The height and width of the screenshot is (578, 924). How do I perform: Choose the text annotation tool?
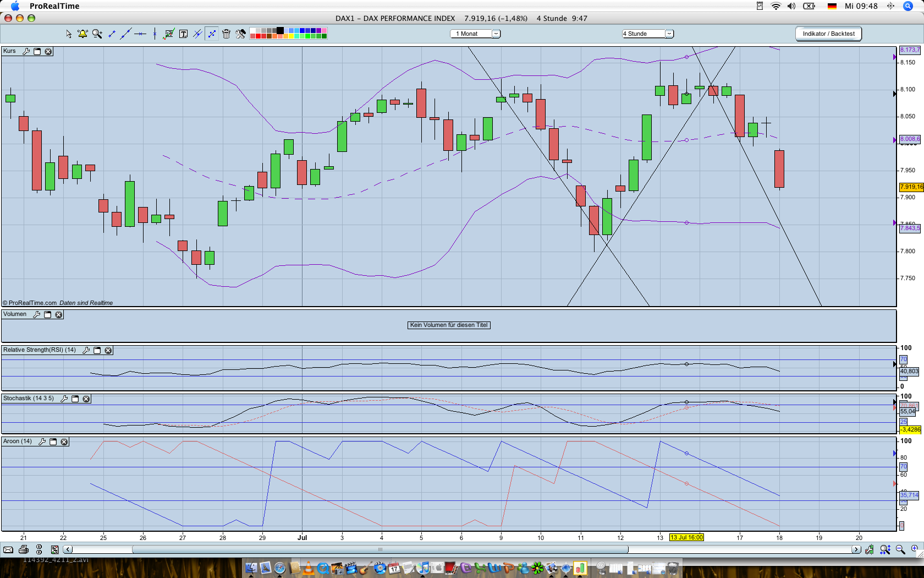tap(183, 34)
